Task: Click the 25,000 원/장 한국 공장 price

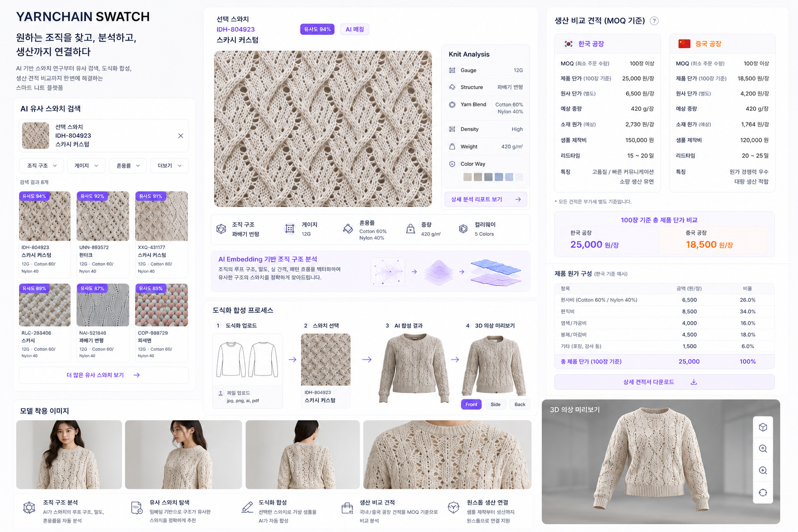Action: point(594,244)
